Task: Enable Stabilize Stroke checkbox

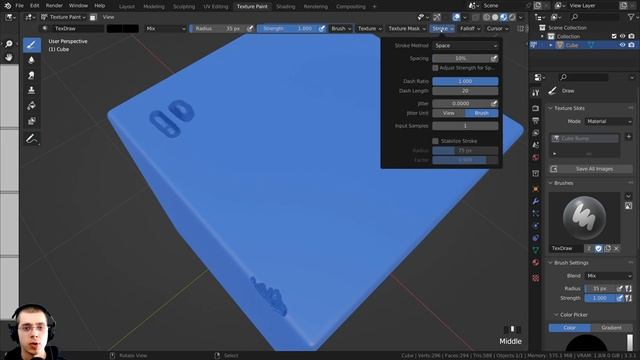Action: click(x=436, y=141)
